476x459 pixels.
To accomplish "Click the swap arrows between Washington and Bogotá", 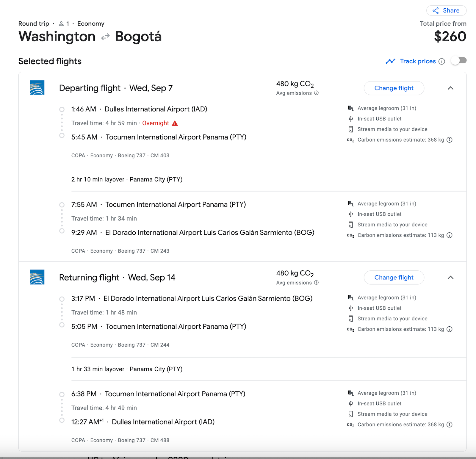I will pos(105,37).
